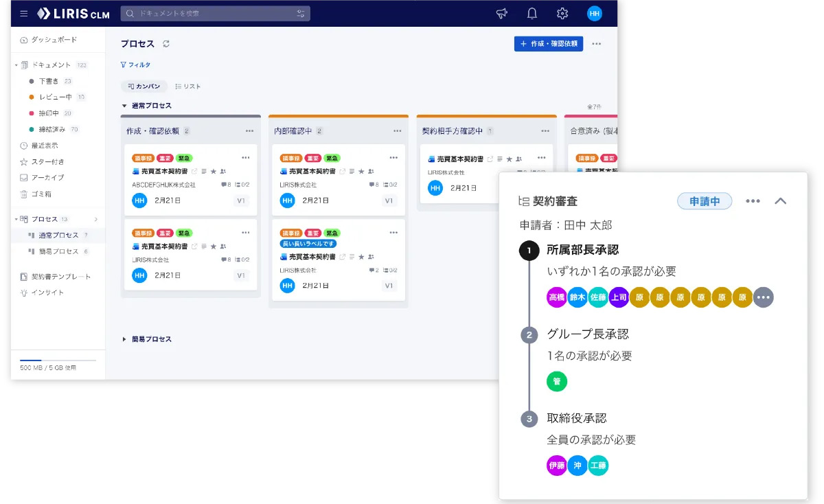Toggle star on 契約相手方確認中 card

pos(510,159)
